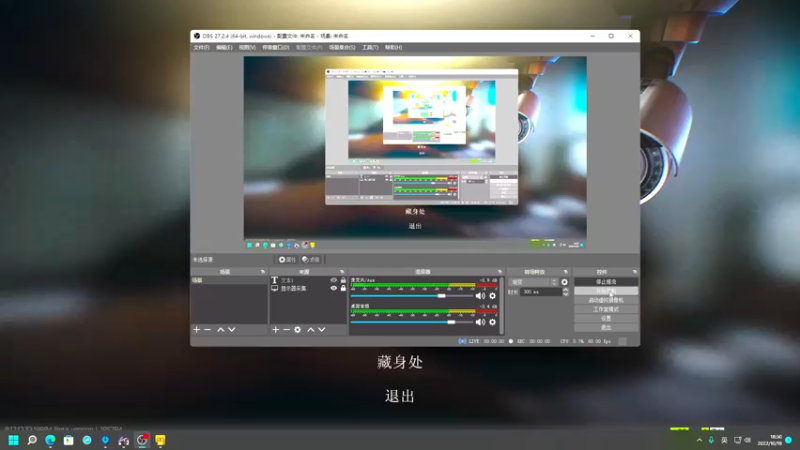Start the virtual camera (启动虚拟摄像机)
This screenshot has width=800, height=450.
click(606, 300)
